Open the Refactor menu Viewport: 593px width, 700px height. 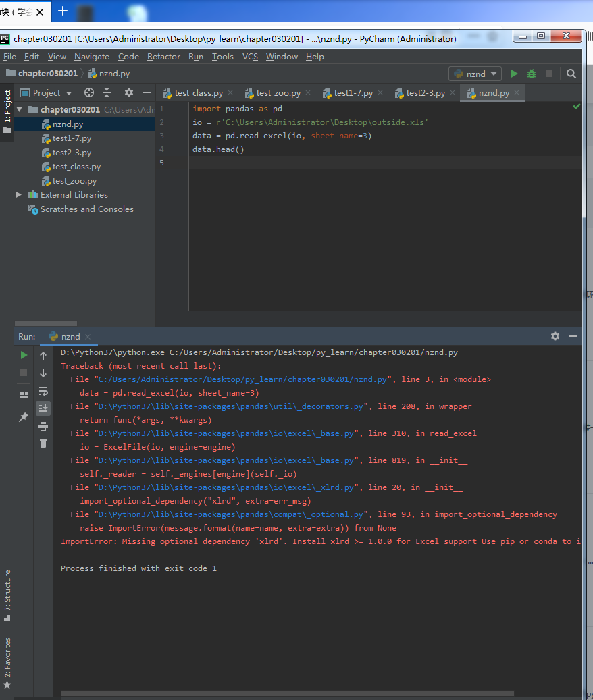[163, 57]
